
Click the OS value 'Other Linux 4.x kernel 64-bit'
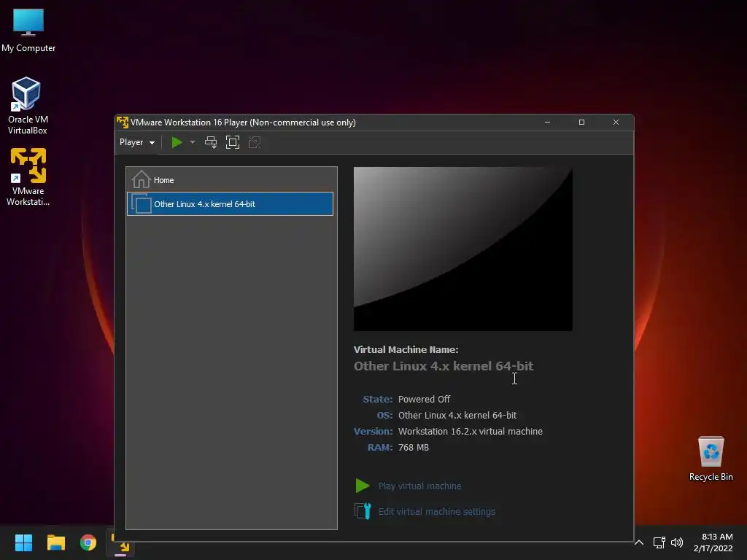click(x=457, y=415)
